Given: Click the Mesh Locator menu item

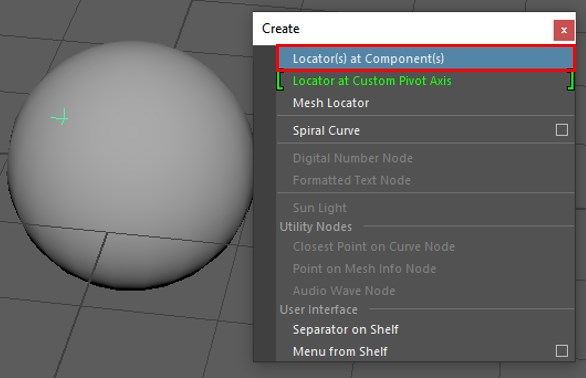Looking at the screenshot, I should pyautogui.click(x=425, y=103).
